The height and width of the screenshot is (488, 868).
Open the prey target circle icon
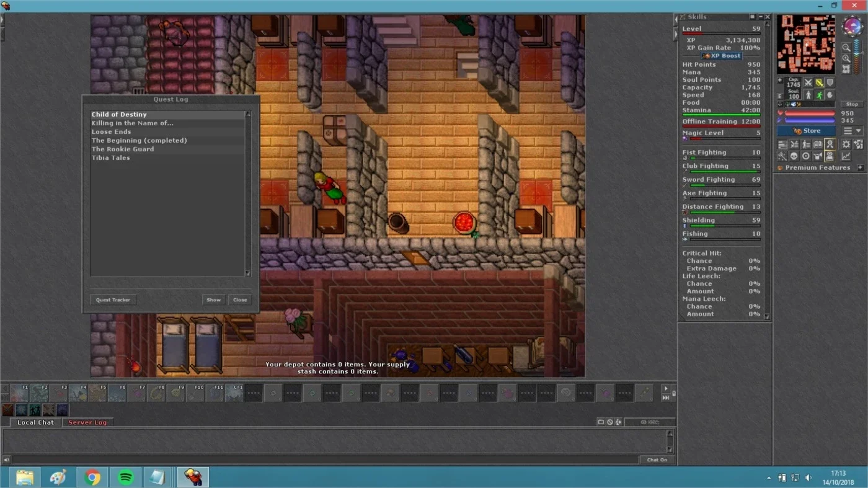(806, 156)
